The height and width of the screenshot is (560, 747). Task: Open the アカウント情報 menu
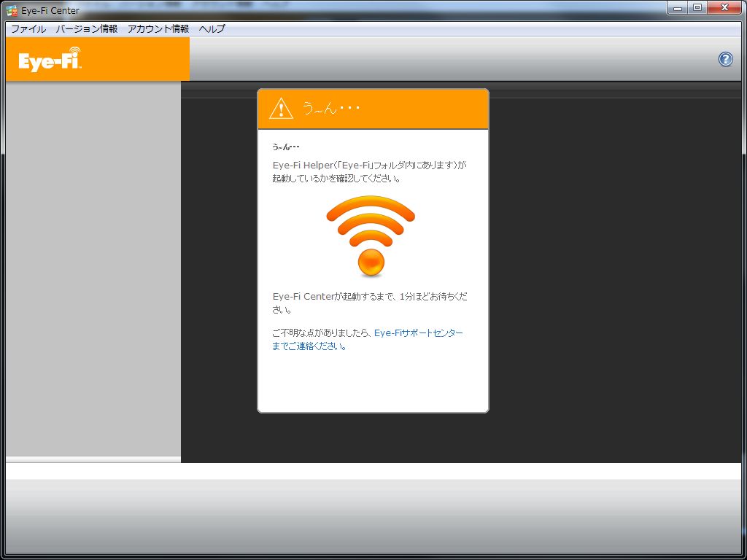[158, 29]
